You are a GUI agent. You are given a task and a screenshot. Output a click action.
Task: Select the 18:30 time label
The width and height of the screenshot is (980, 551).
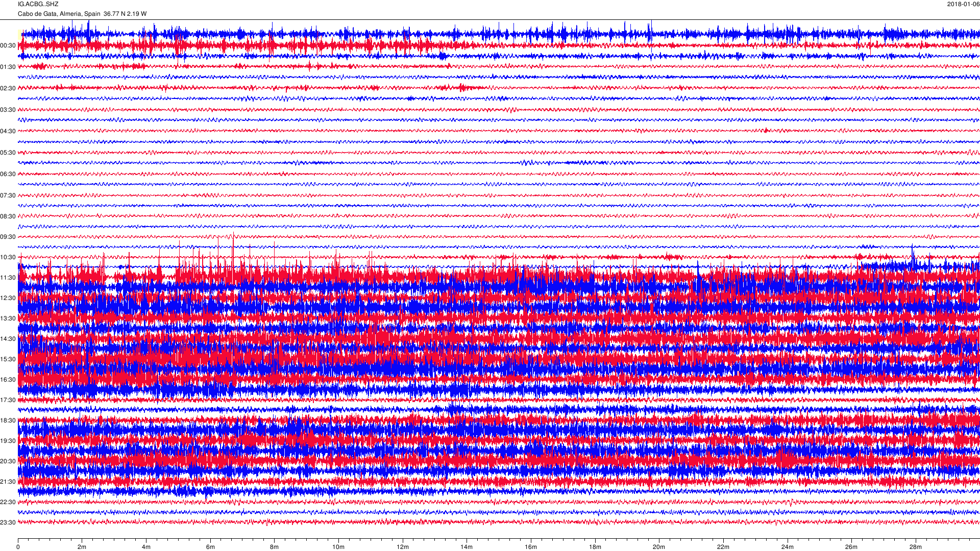point(8,421)
